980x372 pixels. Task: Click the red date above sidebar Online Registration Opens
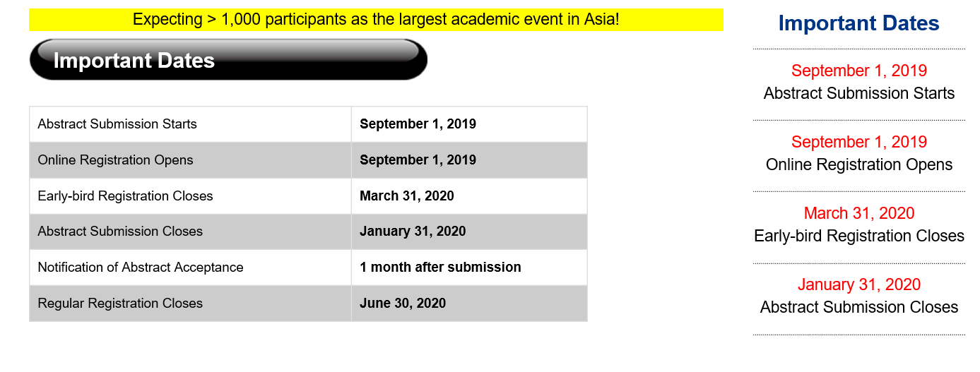pyautogui.click(x=859, y=142)
